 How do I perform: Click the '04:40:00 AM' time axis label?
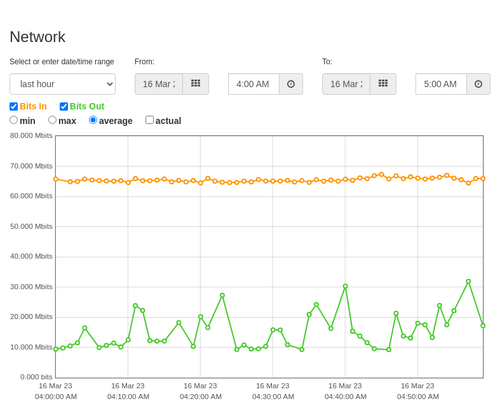(345, 397)
